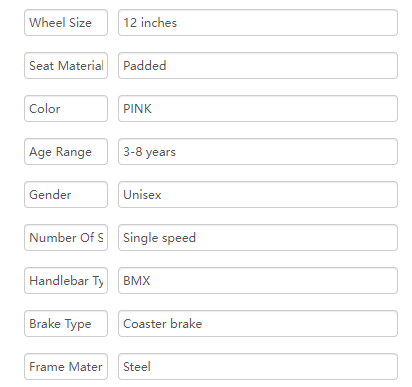The image size is (412, 387).
Task: Click the 12 inches value field
Action: tap(258, 23)
